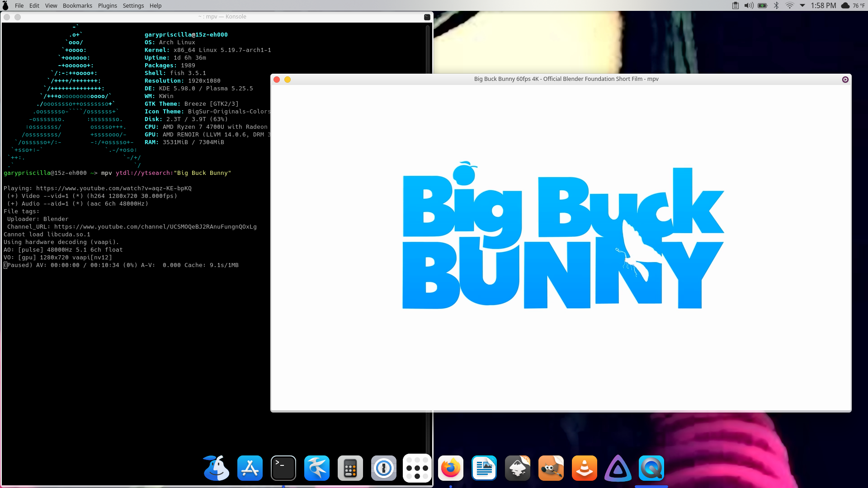Open the View menu
The image size is (868, 488).
[x=51, y=5]
